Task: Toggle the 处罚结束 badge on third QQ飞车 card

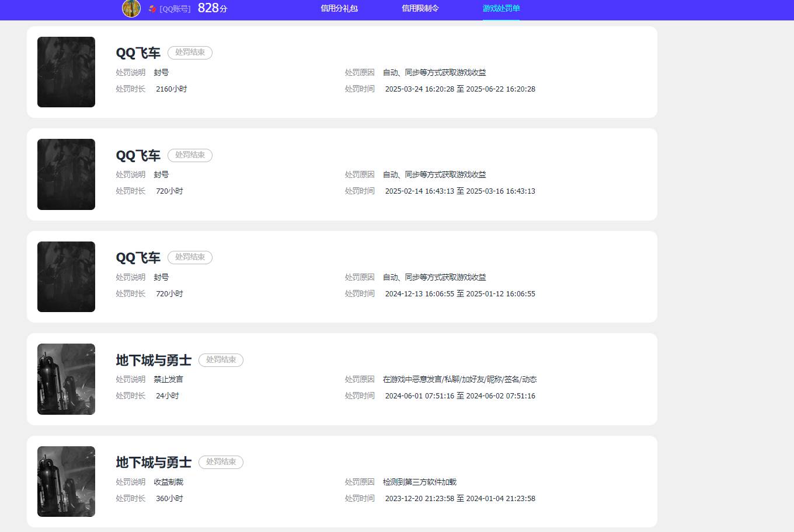Action: click(190, 257)
